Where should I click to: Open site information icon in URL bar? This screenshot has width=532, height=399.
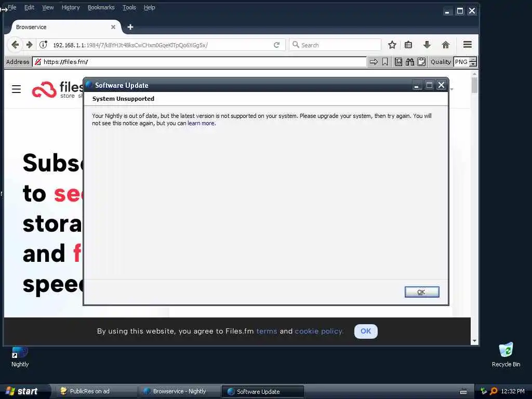[43, 45]
